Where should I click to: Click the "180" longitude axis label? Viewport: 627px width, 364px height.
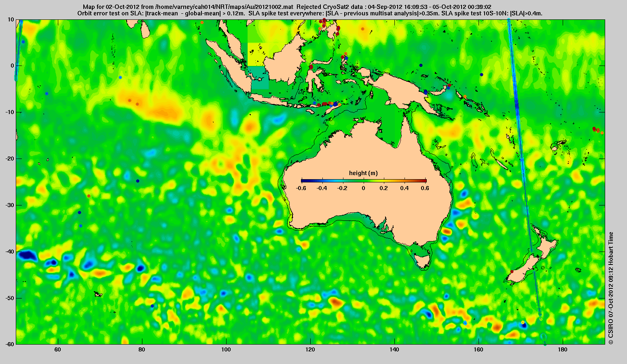tap(563, 349)
